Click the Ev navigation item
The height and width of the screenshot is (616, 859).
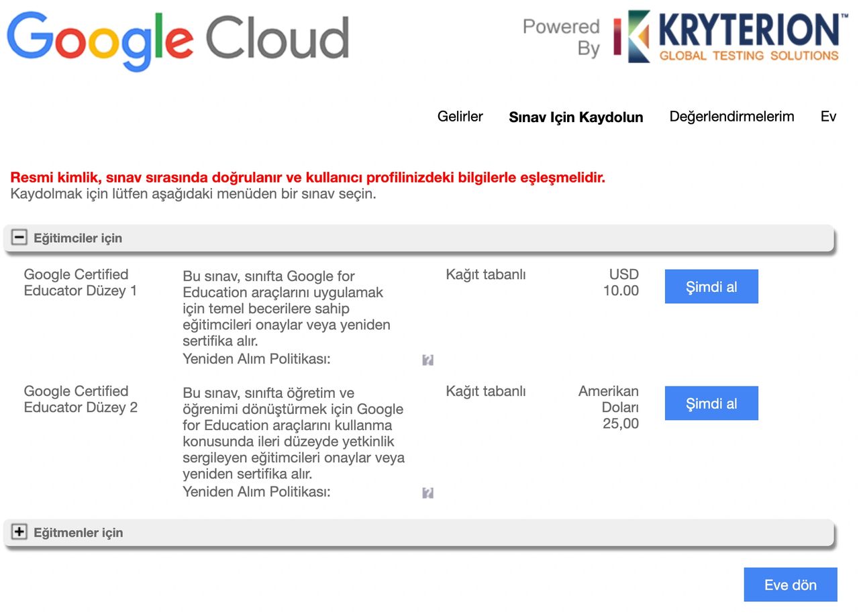828,117
